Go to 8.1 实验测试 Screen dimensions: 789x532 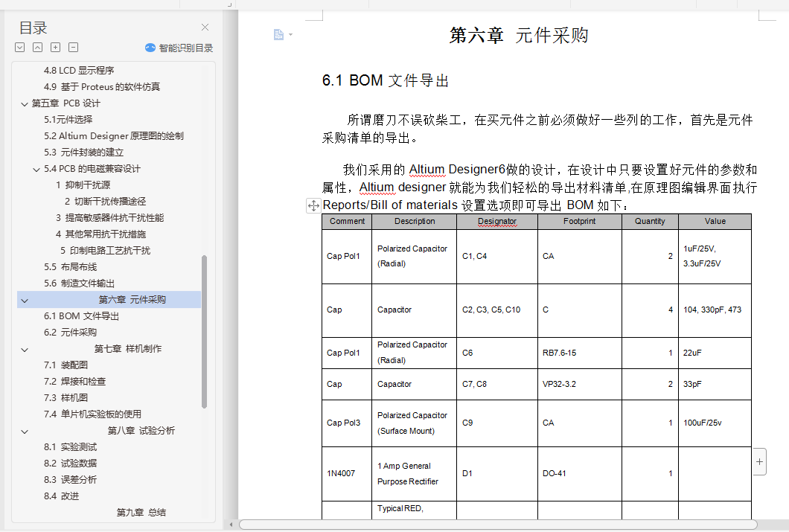(70, 446)
